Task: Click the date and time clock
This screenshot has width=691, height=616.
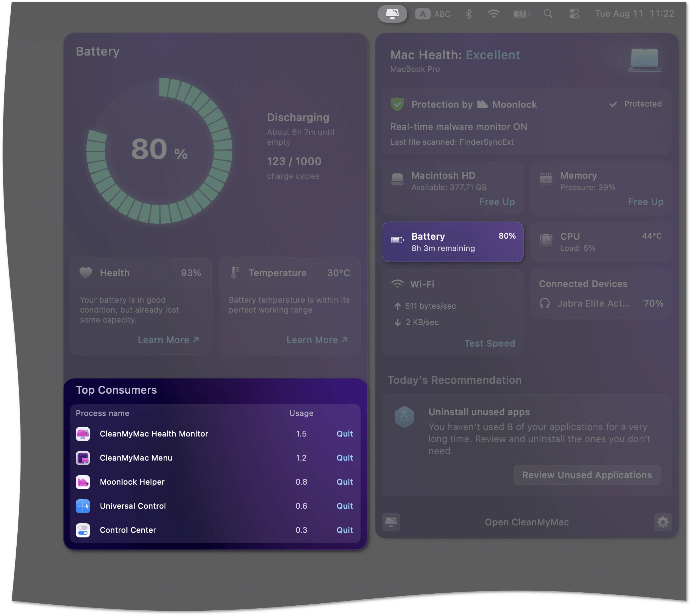Action: [634, 13]
